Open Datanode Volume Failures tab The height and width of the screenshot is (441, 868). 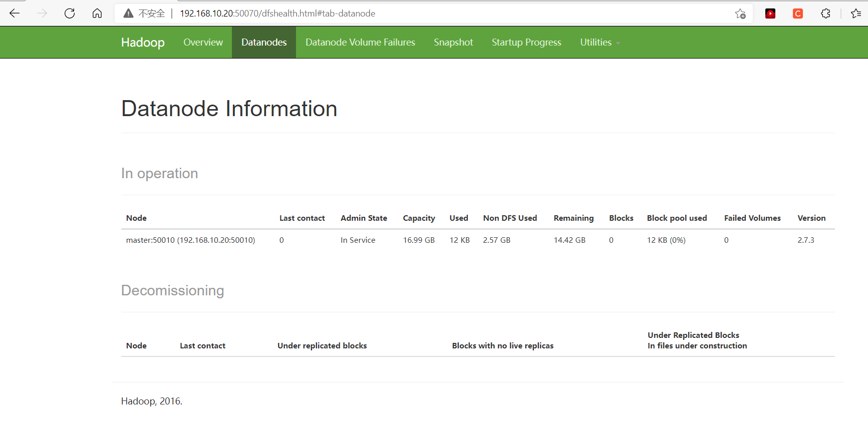(360, 43)
